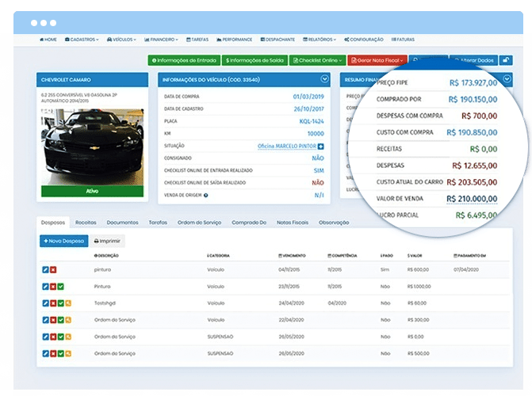Image resolution: width=532 pixels, height=396 pixels.
Task: Expand the Checklist Online dropdown button
Action: [317, 60]
